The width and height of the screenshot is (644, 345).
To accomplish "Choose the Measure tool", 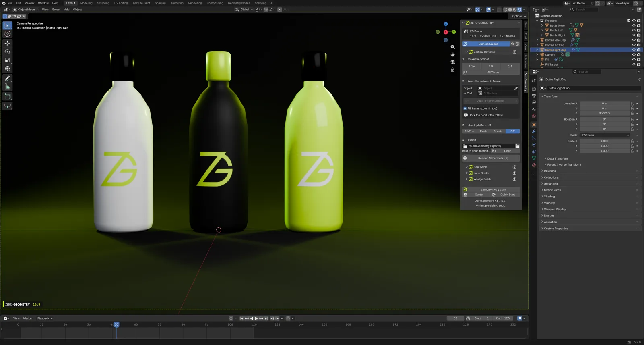I will pyautogui.click(x=8, y=87).
